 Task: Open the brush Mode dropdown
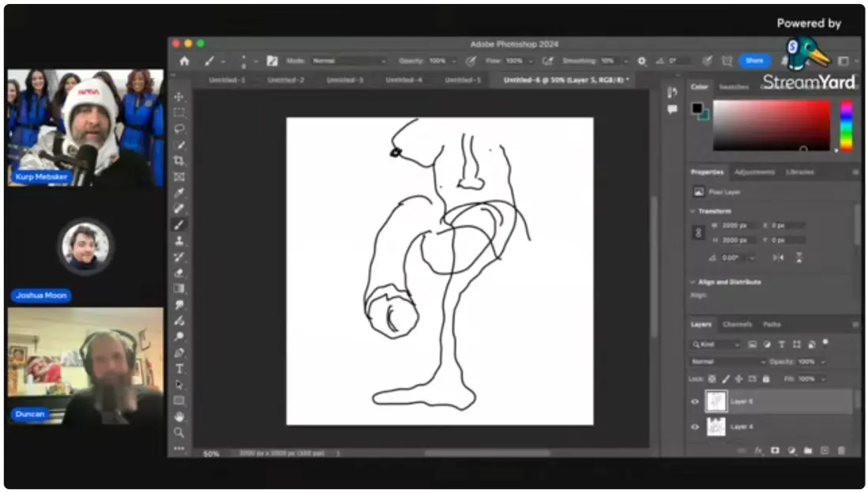(x=348, y=61)
